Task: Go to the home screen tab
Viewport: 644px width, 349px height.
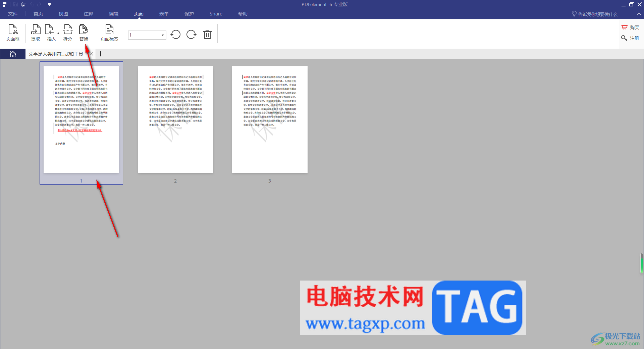Action: (13, 54)
